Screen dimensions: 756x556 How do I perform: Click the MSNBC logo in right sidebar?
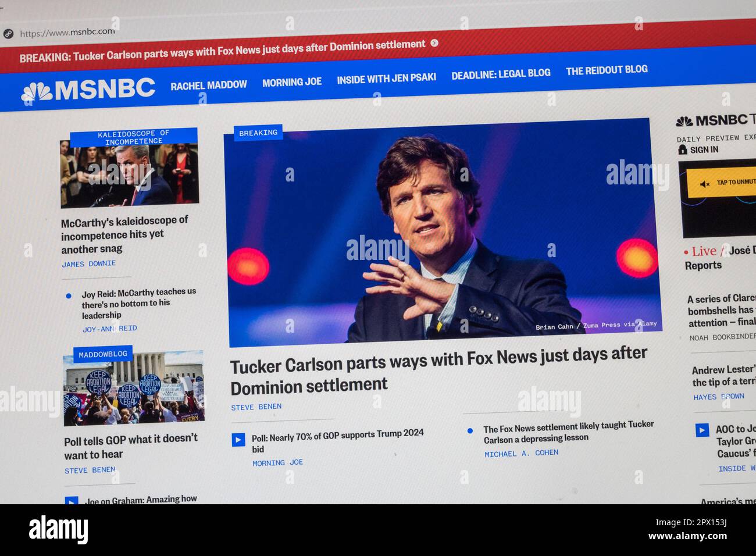pos(711,120)
